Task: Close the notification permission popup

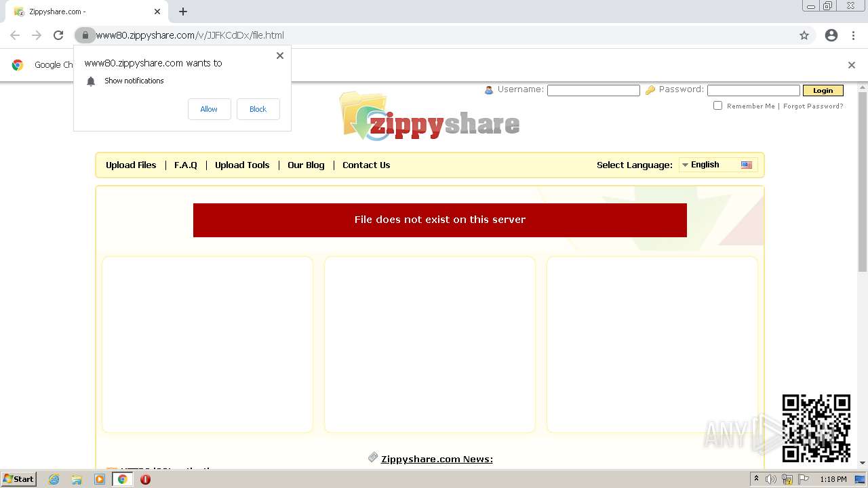Action: click(x=280, y=56)
